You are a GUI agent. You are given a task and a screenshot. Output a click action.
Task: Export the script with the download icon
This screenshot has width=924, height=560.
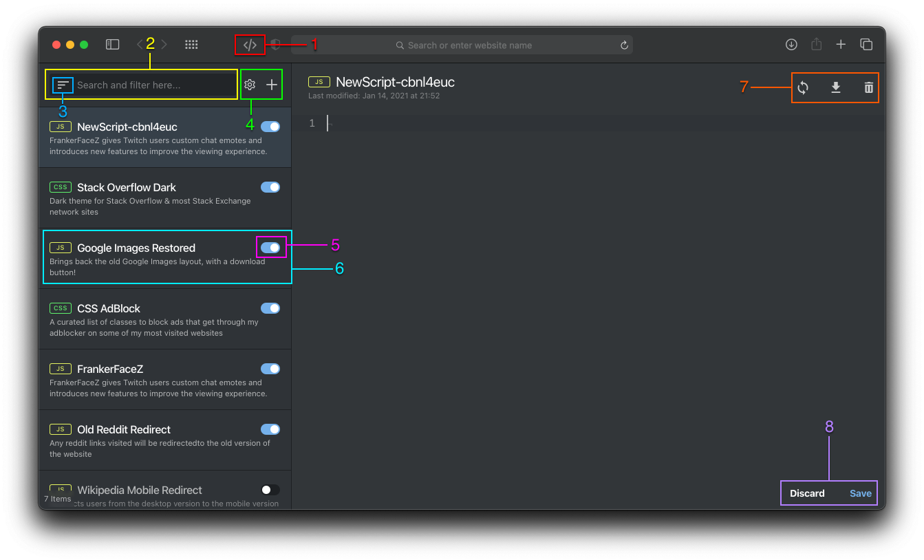coord(835,87)
